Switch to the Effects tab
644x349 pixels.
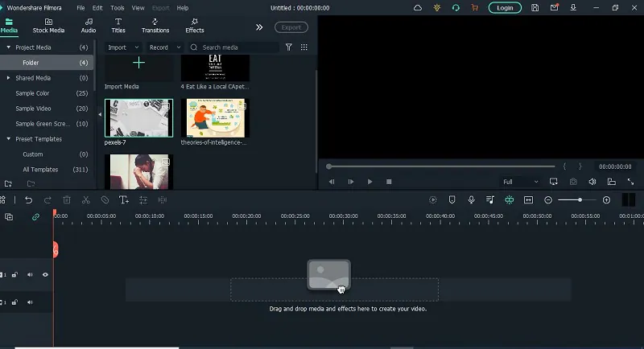195,26
